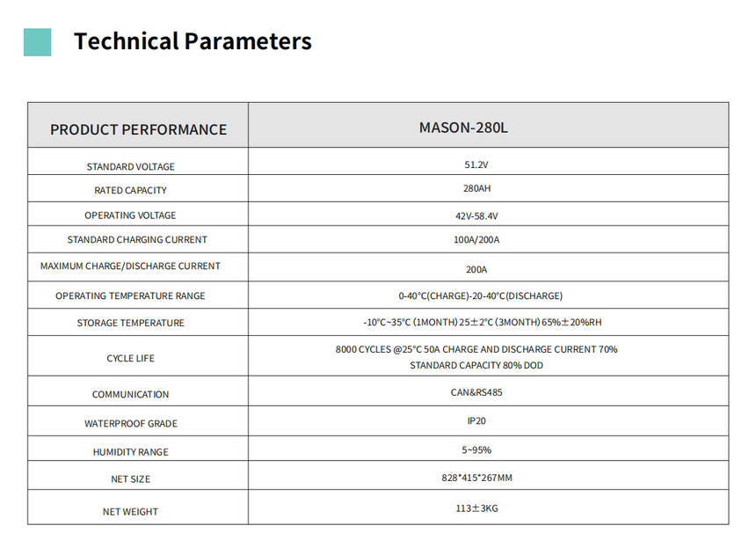
Task: Click the Technical Parameters heading
Action: tap(193, 41)
